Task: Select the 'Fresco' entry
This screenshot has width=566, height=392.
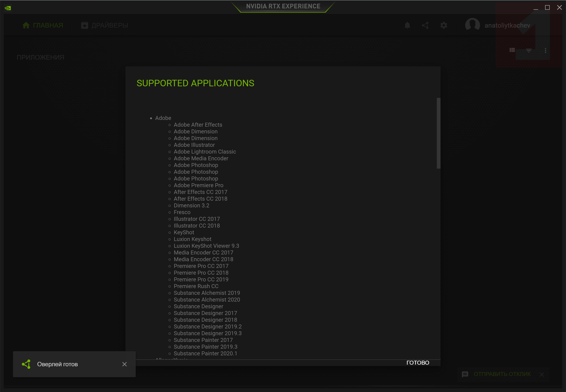Action: click(182, 213)
